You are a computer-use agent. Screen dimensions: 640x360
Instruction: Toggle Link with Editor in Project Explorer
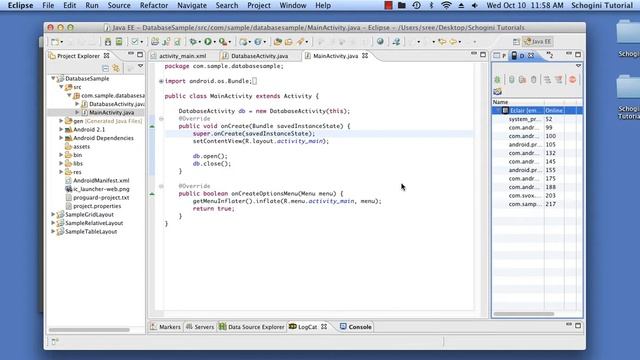116,68
